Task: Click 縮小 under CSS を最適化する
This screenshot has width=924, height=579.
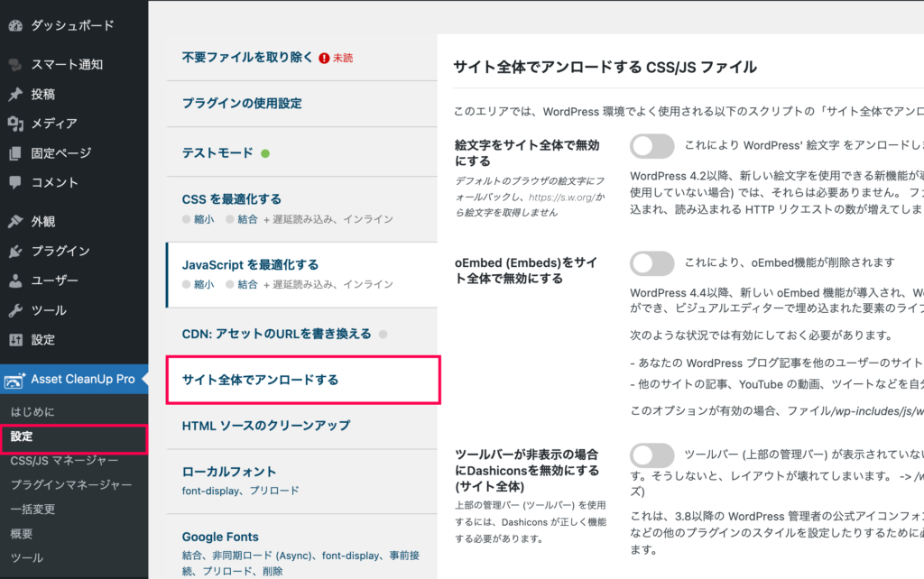Action: point(204,219)
